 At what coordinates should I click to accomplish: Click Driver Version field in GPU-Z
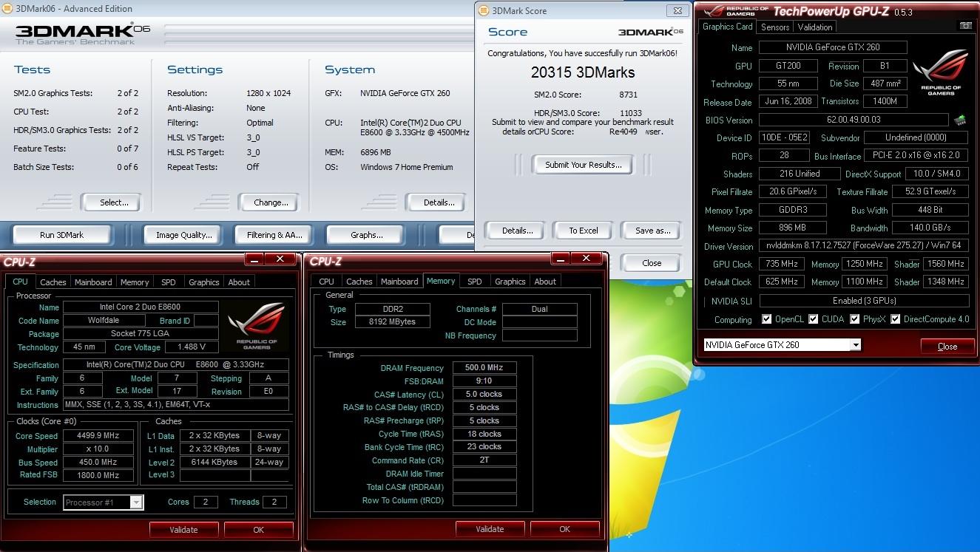coord(864,246)
